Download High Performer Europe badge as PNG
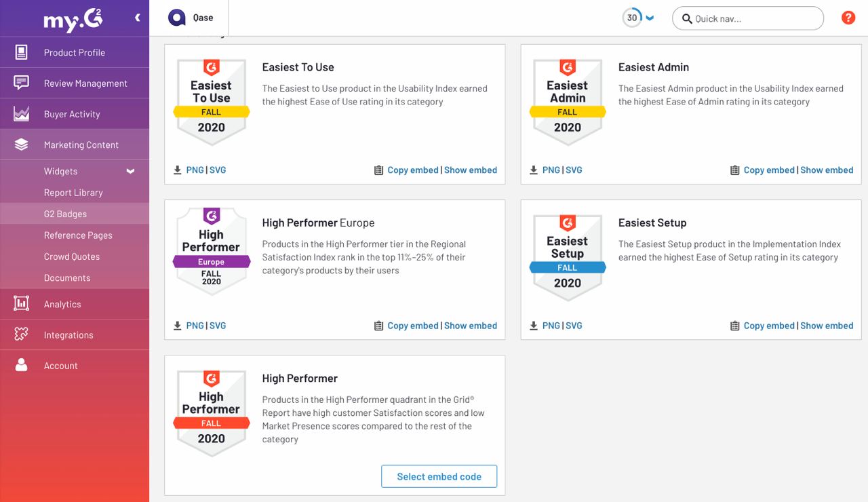Viewport: 868px width, 502px height. [x=195, y=326]
